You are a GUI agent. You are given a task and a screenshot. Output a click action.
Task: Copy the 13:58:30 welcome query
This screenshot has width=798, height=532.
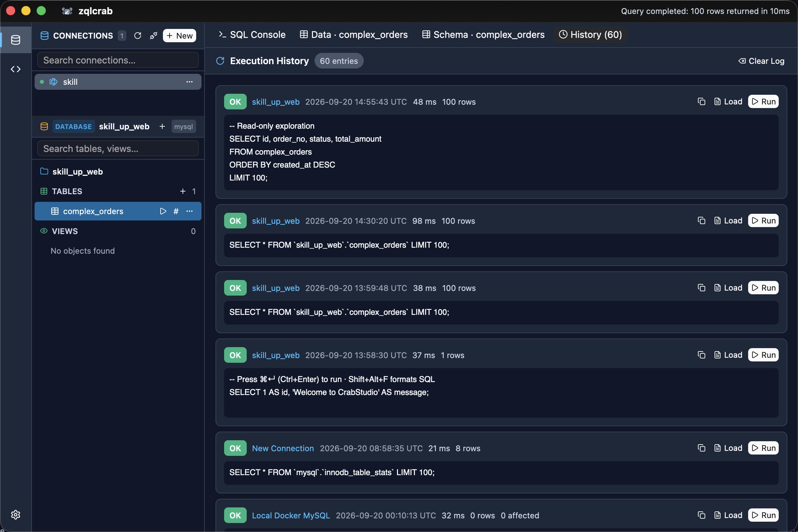click(x=701, y=355)
